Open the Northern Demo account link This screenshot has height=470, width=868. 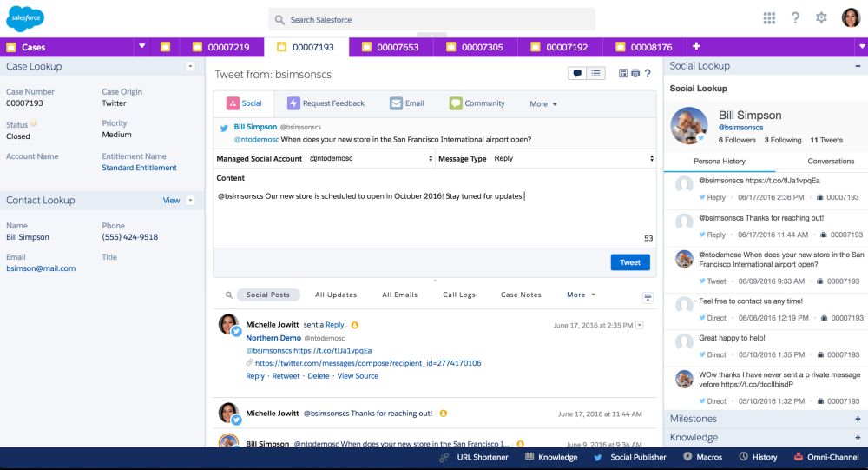coord(273,338)
